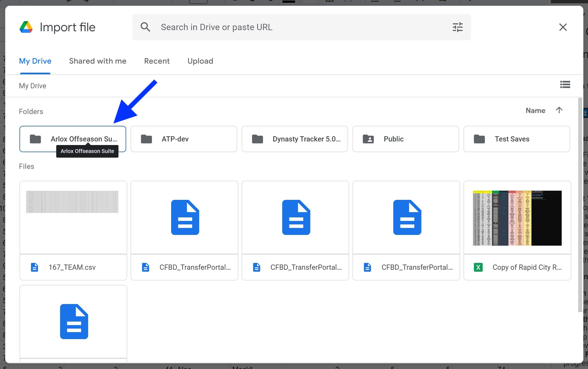Screen dimensions: 588x369
Task: Go to the Recent tab
Action: (157, 61)
